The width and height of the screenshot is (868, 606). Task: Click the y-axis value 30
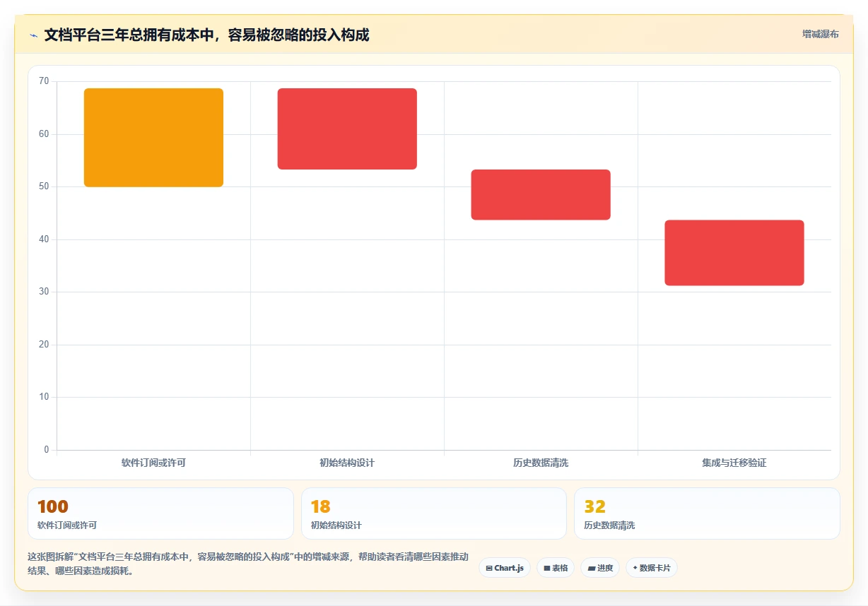(x=44, y=292)
